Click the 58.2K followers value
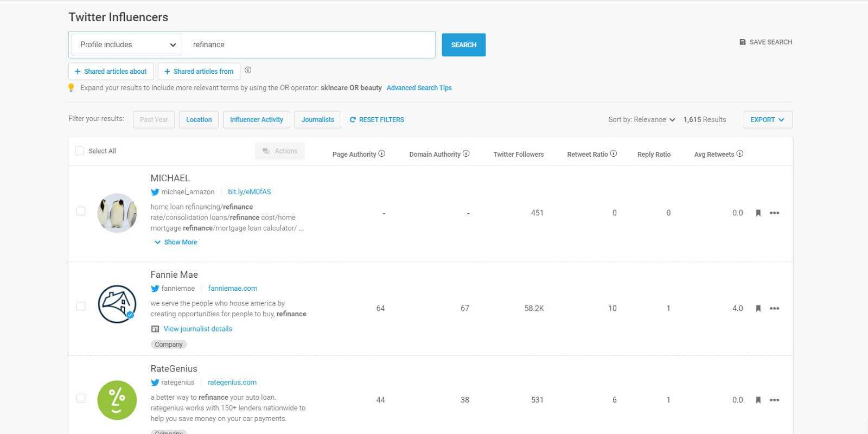This screenshot has width=868, height=434. tap(534, 308)
